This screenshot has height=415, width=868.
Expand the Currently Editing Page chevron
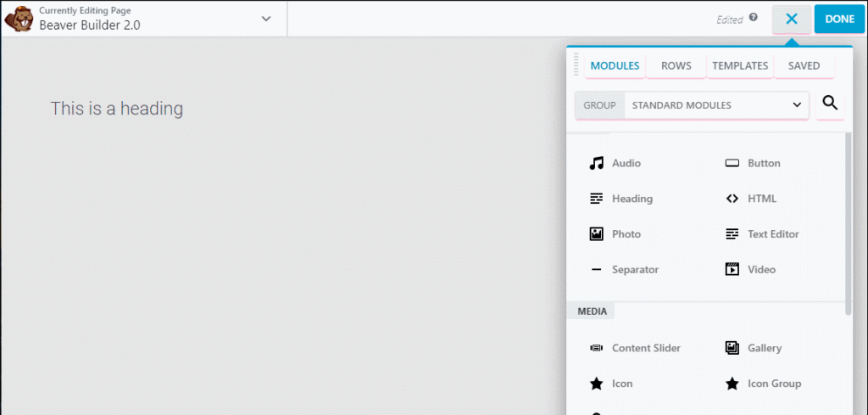[x=266, y=19]
